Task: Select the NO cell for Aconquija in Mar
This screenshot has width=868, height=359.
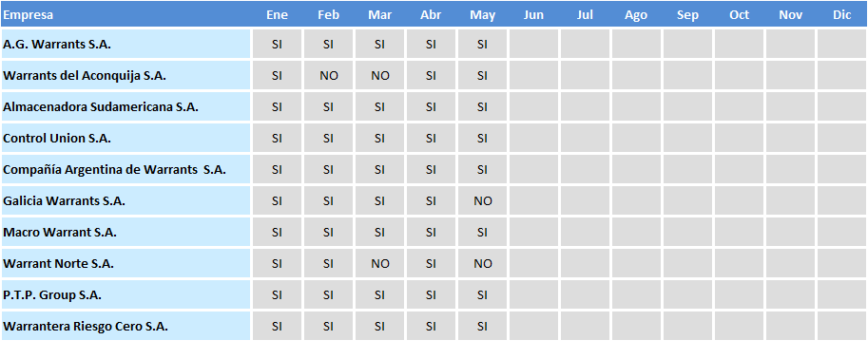Action: click(379, 76)
